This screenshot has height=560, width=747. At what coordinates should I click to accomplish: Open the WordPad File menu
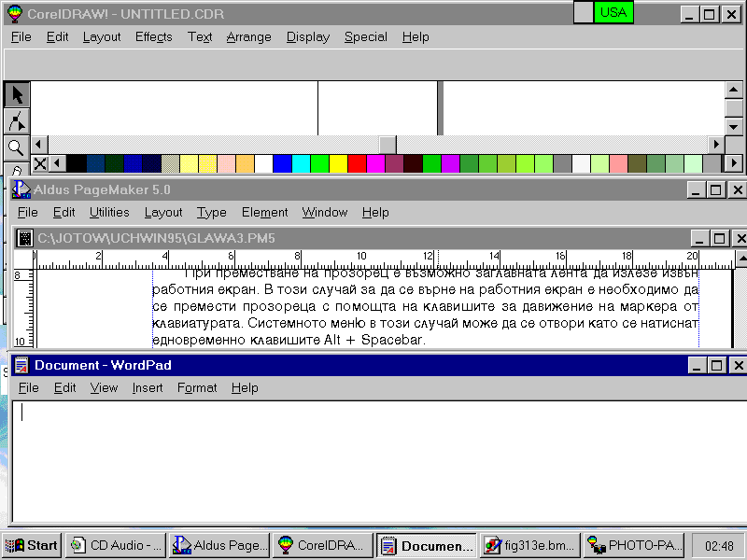pyautogui.click(x=29, y=388)
